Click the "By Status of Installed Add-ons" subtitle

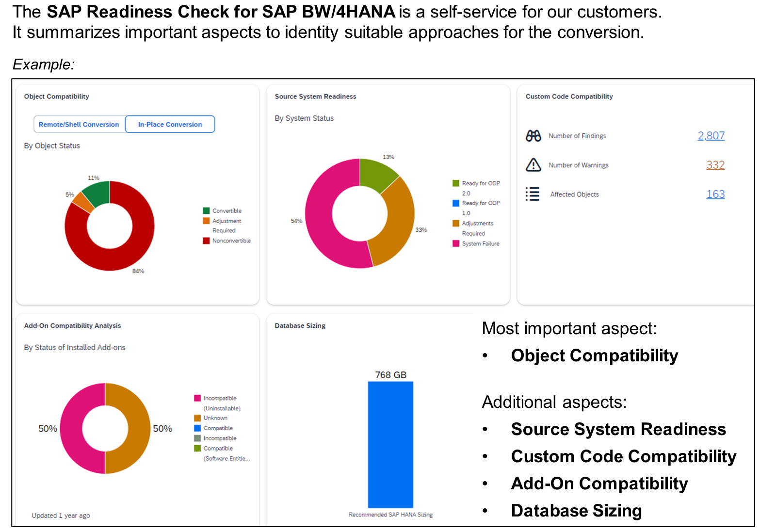point(75,348)
